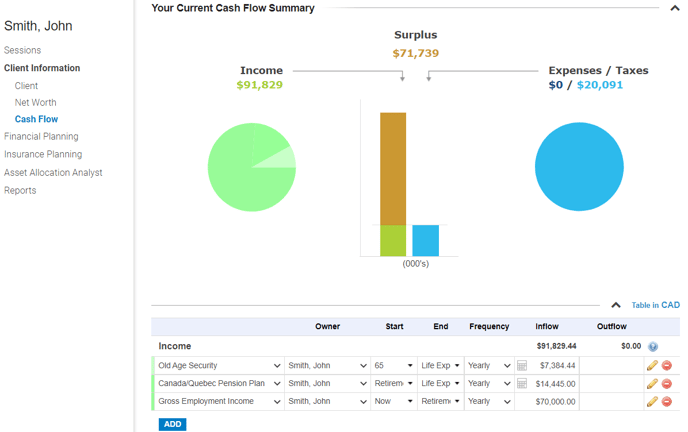Delete the Gross Employment Income row

667,402
